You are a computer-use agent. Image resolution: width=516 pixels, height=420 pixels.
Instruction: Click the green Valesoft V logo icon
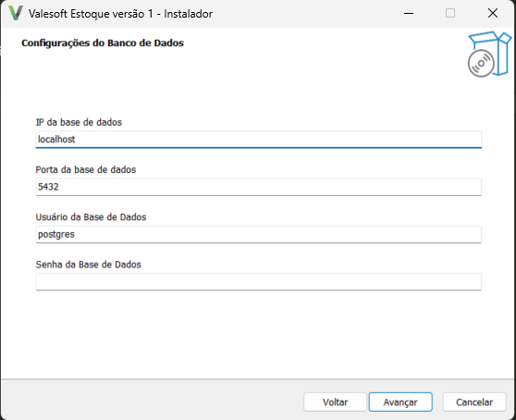click(x=15, y=13)
